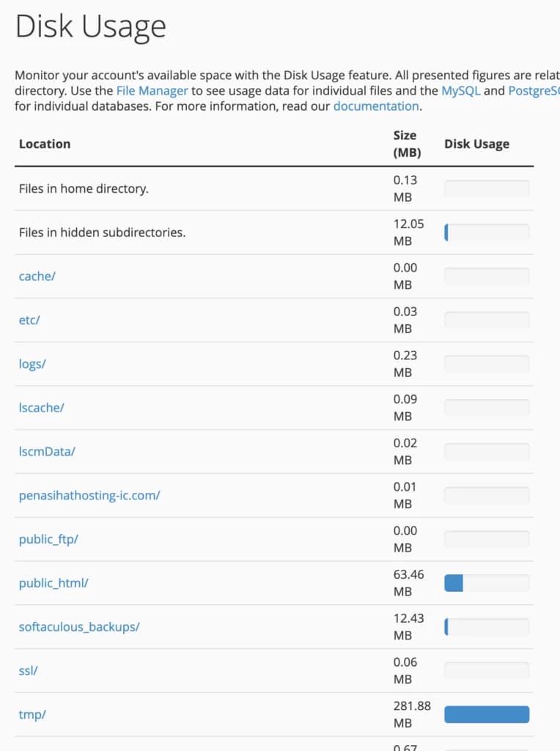This screenshot has height=751, width=560.
Task: Click the public_html/ disk usage bar
Action: (x=486, y=582)
